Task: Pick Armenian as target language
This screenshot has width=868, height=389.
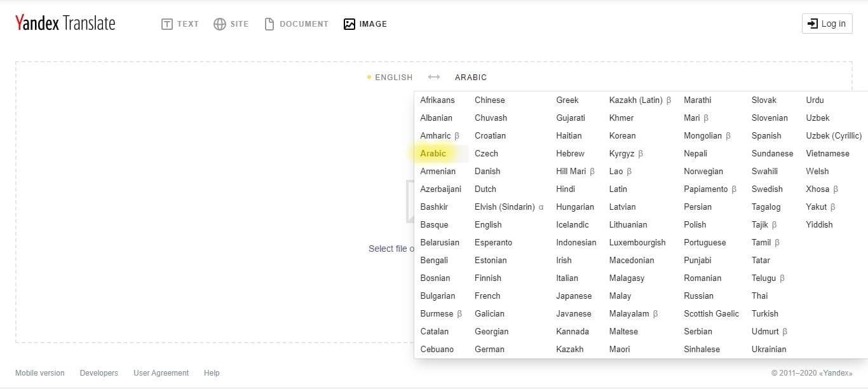Action: tap(438, 171)
